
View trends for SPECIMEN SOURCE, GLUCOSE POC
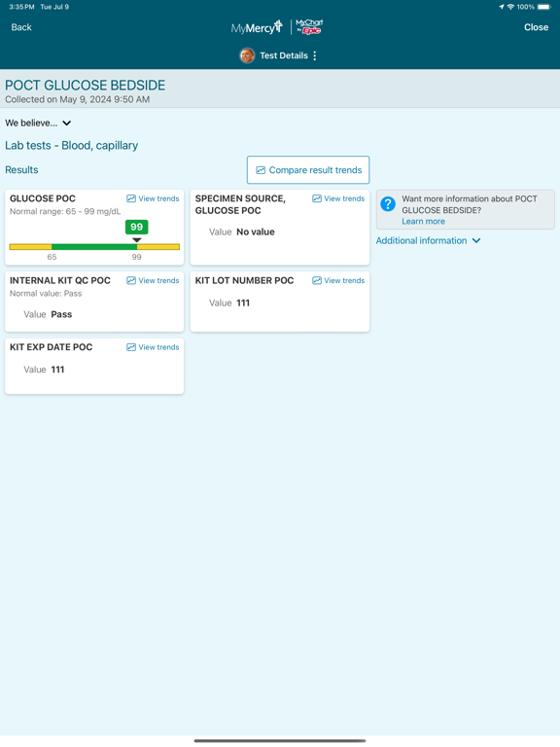click(x=338, y=198)
